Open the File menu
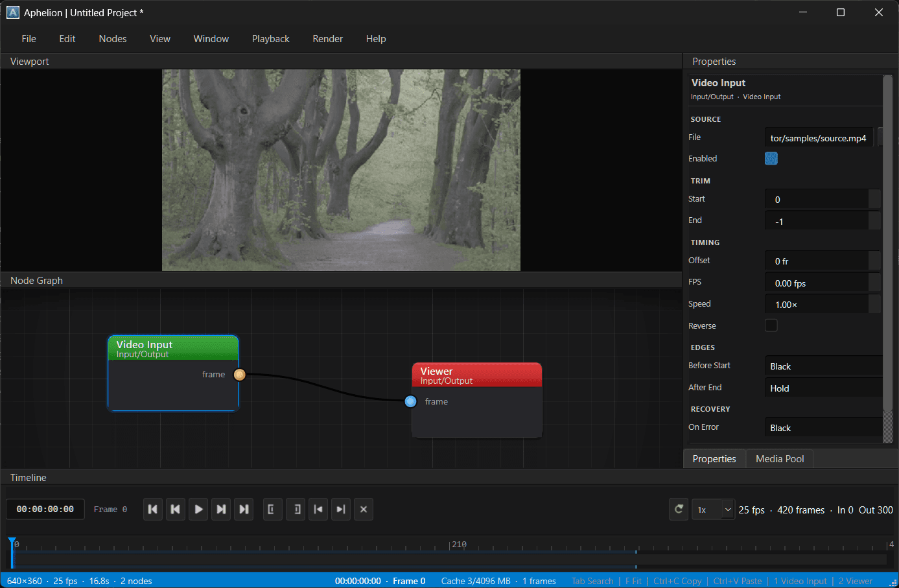The width and height of the screenshot is (899, 588). (29, 39)
